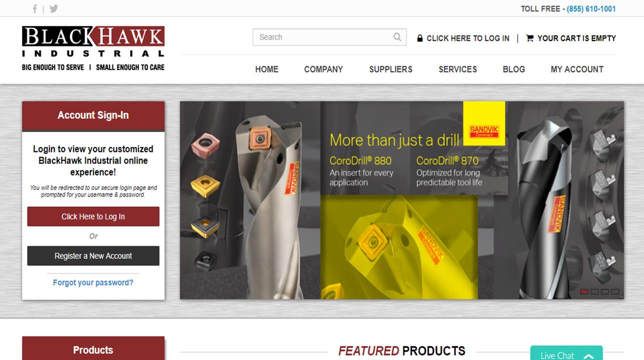Open the Services menu
Viewport: 644px width, 360px height.
click(457, 69)
